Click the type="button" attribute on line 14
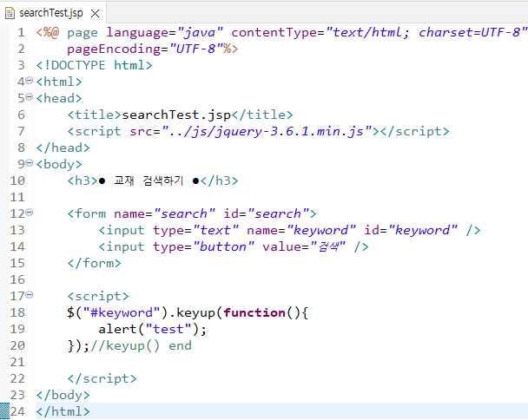The image size is (528, 420). click(204, 246)
